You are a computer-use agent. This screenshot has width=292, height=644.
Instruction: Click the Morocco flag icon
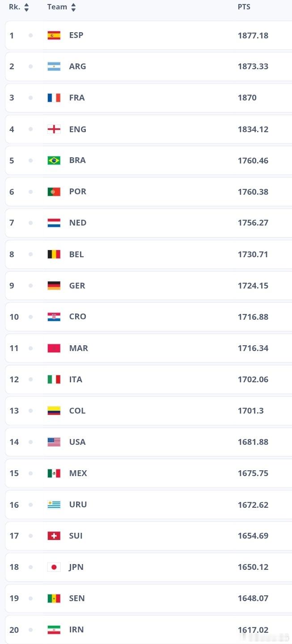54,348
